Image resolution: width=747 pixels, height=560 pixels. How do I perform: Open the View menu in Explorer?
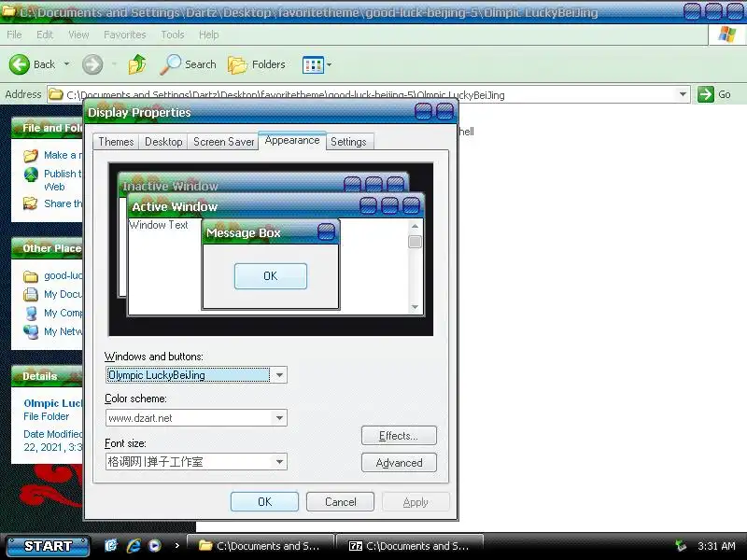(78, 35)
